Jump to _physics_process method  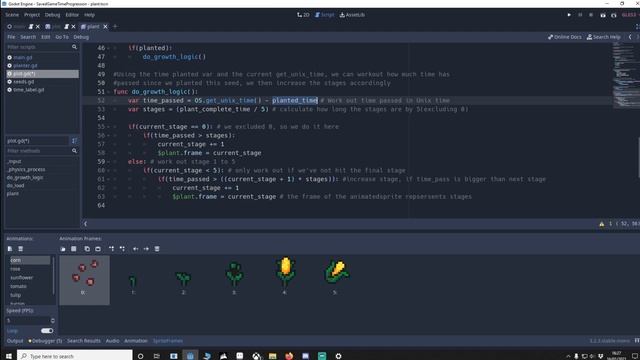click(26, 169)
